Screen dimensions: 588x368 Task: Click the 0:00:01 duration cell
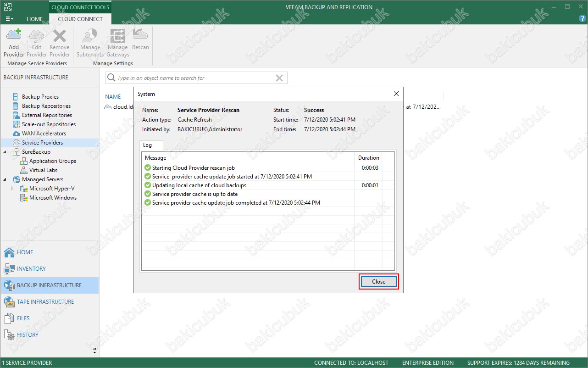370,185
